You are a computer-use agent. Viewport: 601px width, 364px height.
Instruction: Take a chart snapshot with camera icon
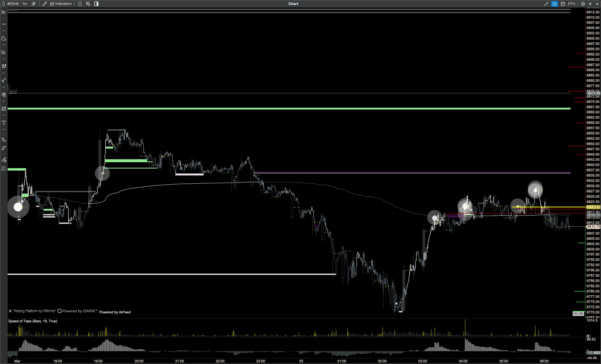pyautogui.click(x=554, y=4)
